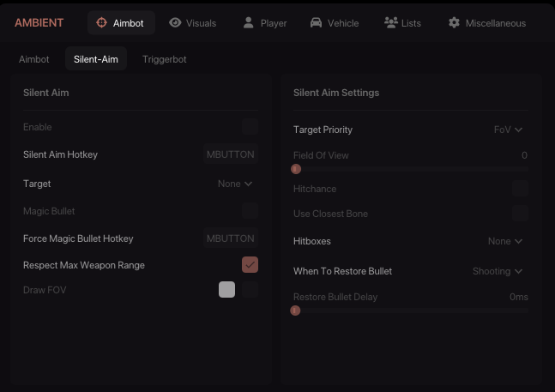Click the group icon for Lists
Image resolution: width=555 pixels, height=392 pixels.
point(390,23)
